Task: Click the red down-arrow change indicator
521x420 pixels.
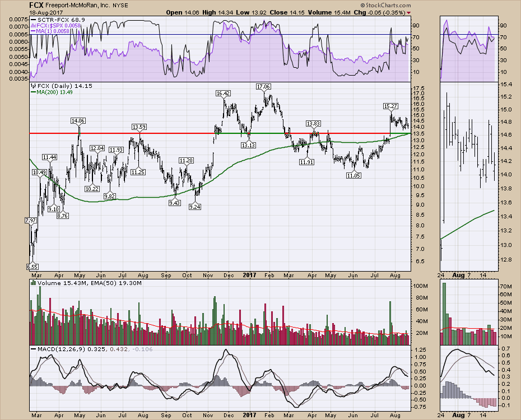Action: point(408,13)
